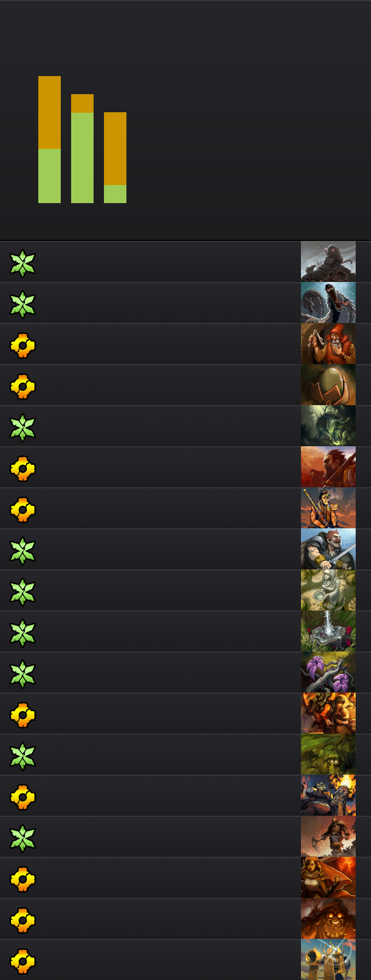The width and height of the screenshot is (371, 980).
Task: Open the red-bearded warrior card thumbnail
Action: 328,467
